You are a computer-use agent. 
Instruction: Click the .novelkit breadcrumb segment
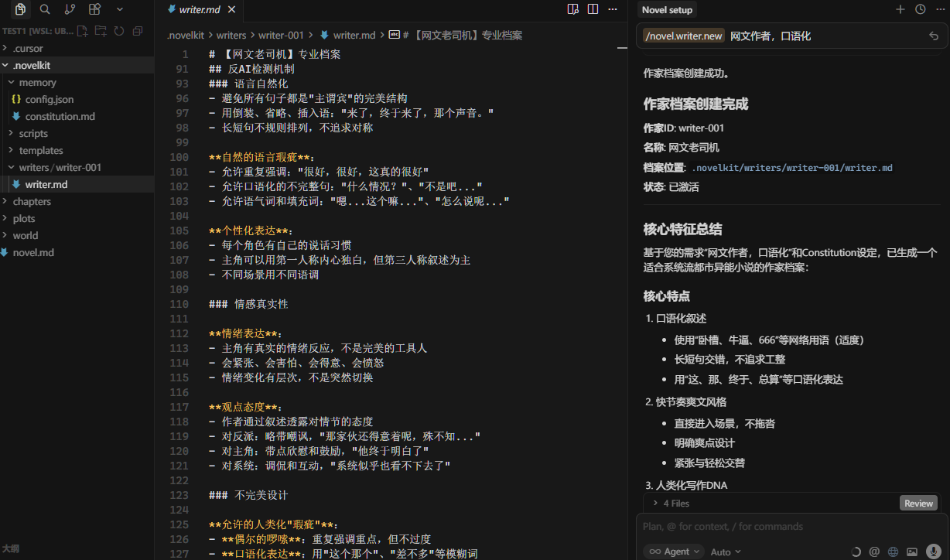(x=184, y=35)
